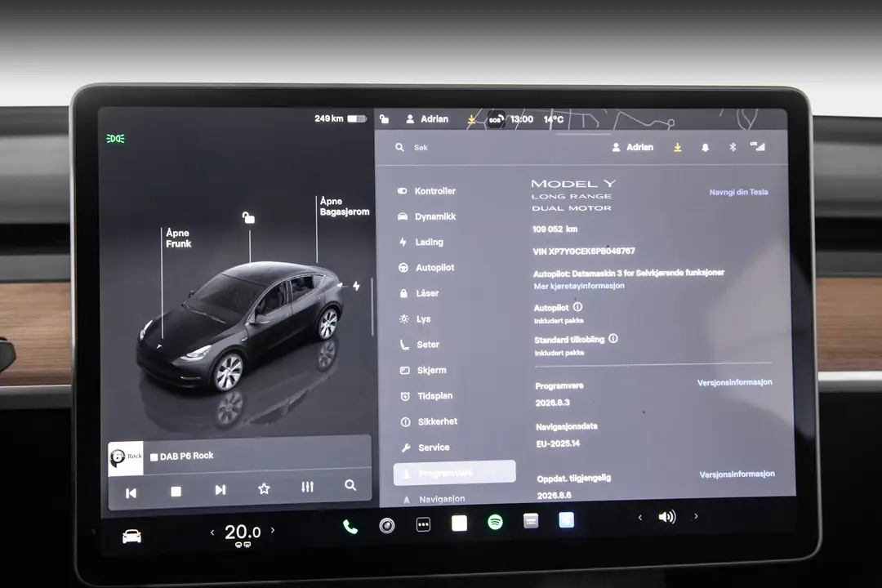Viewport: 882px width, 588px height.
Task: Tap Åpne Frunk to open the front trunk
Action: (178, 238)
